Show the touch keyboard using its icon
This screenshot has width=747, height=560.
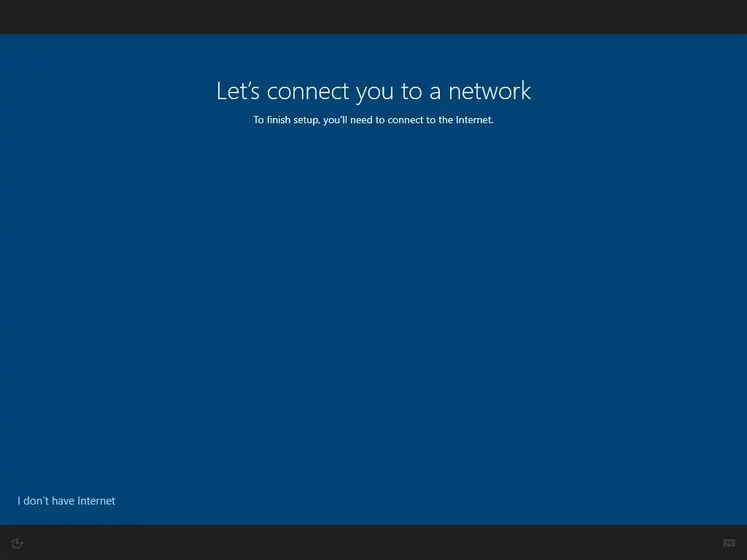pyautogui.click(x=729, y=542)
